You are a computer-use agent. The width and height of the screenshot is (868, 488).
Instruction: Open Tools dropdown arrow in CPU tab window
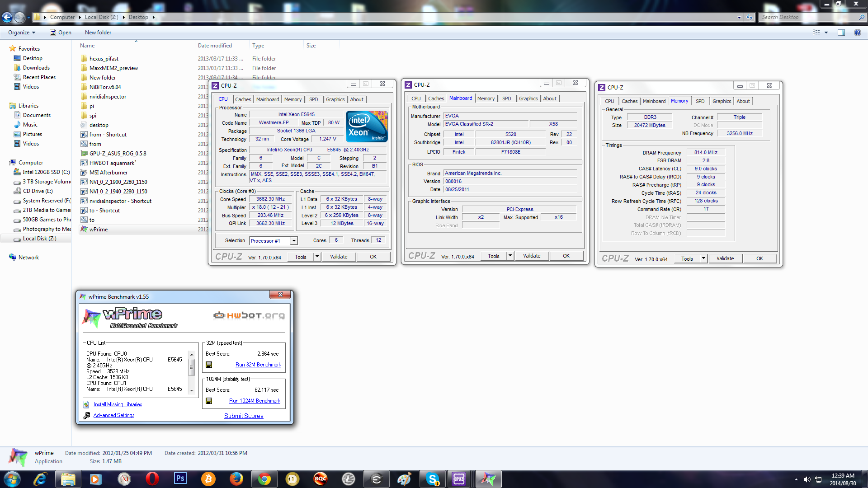pyautogui.click(x=317, y=257)
